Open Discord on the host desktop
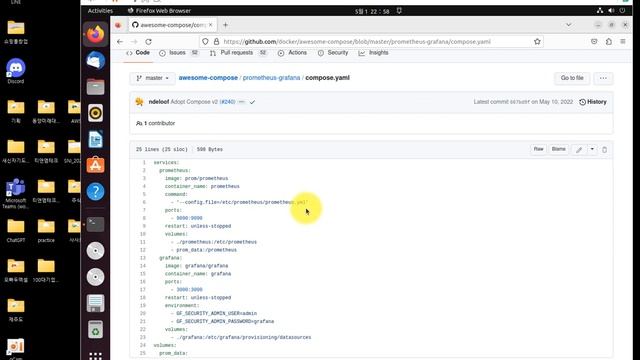640x360 pixels. tap(16, 71)
